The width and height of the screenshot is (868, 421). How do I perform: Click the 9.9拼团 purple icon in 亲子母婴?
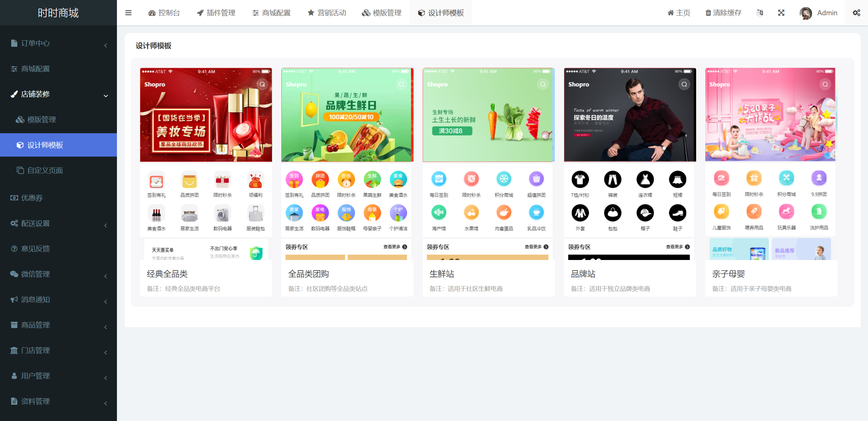819,178
